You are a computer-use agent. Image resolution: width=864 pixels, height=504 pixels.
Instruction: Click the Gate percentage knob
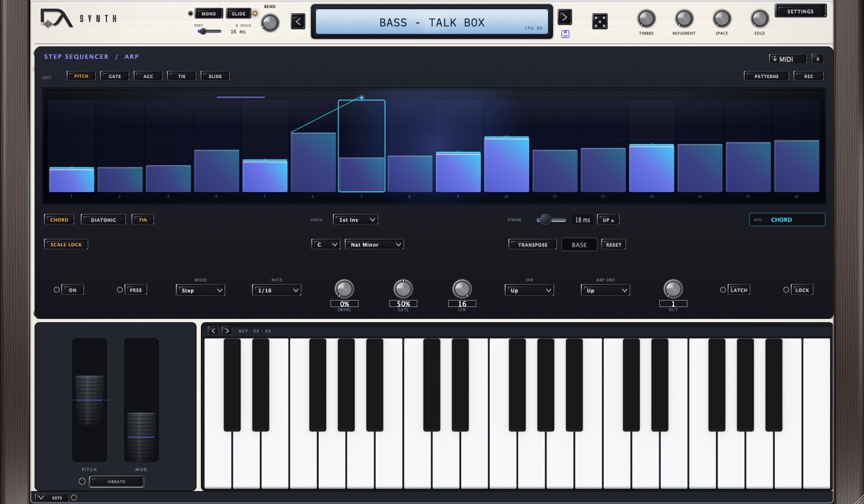coord(403,289)
